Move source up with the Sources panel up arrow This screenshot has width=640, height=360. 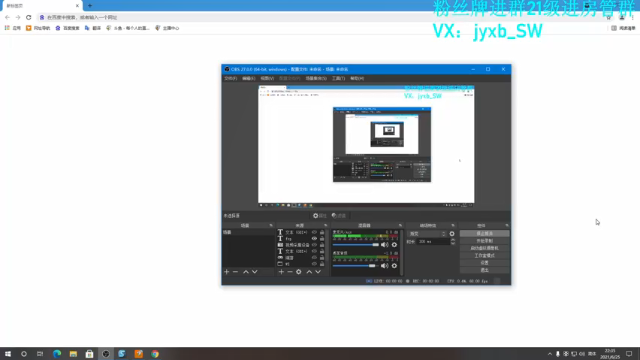point(309,272)
